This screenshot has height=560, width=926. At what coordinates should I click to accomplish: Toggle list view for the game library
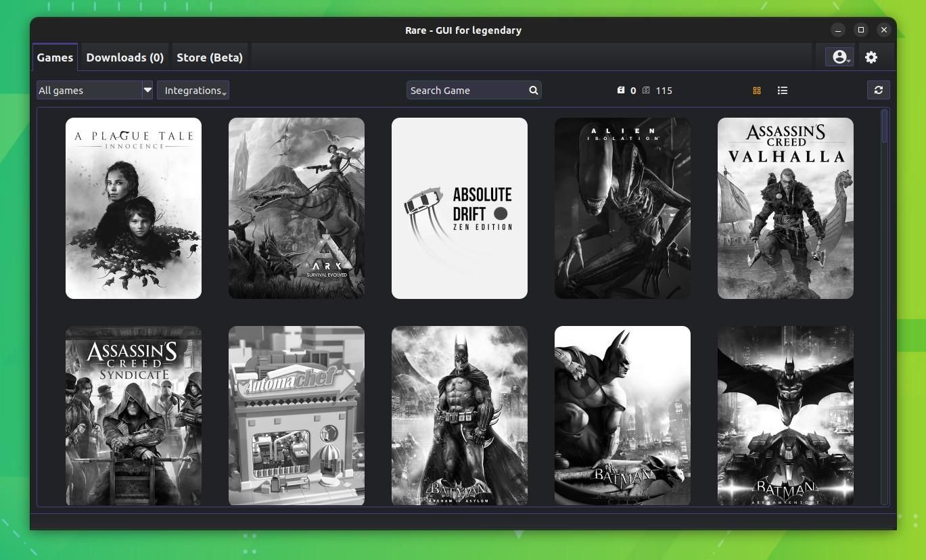(782, 90)
